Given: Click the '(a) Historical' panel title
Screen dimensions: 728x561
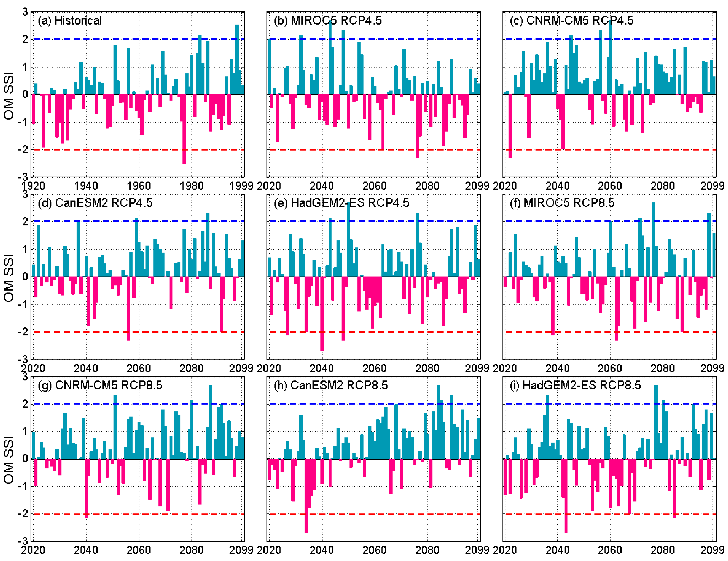Looking at the screenshot, I should pos(70,21).
